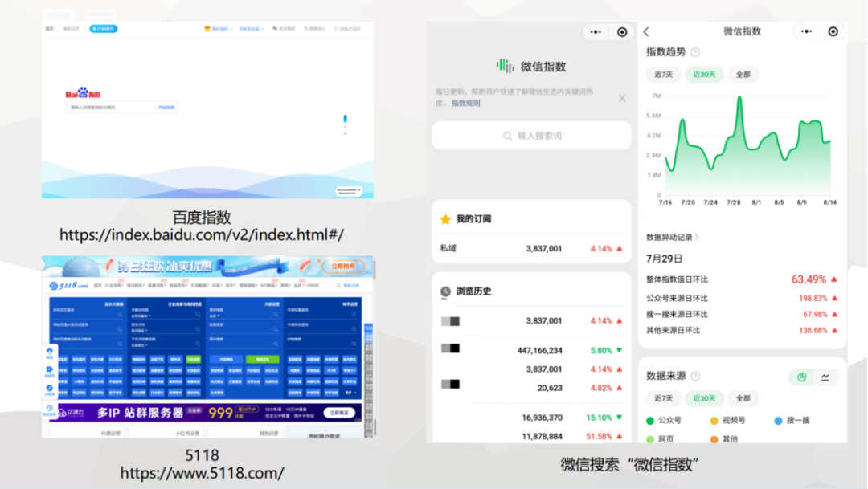This screenshot has width=868, height=489.
Task: Click pixelated keyword thumbnail beside 447,166,234
Action: (450, 348)
